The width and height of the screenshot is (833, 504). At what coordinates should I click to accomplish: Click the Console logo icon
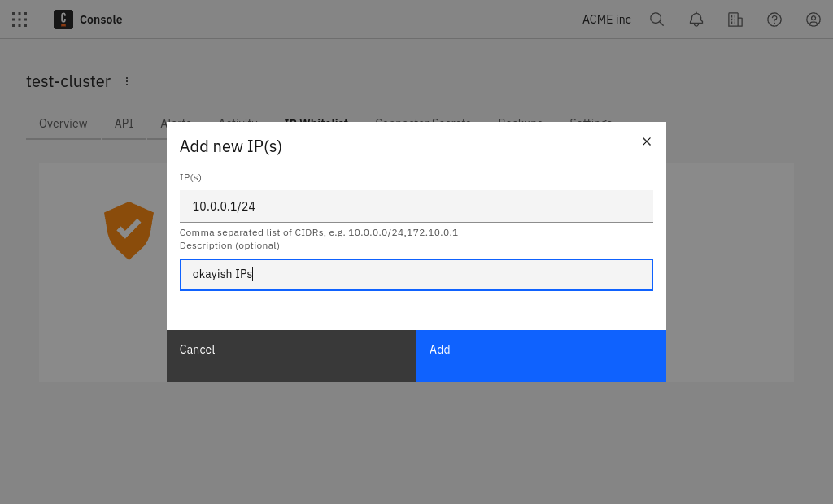pyautogui.click(x=63, y=19)
